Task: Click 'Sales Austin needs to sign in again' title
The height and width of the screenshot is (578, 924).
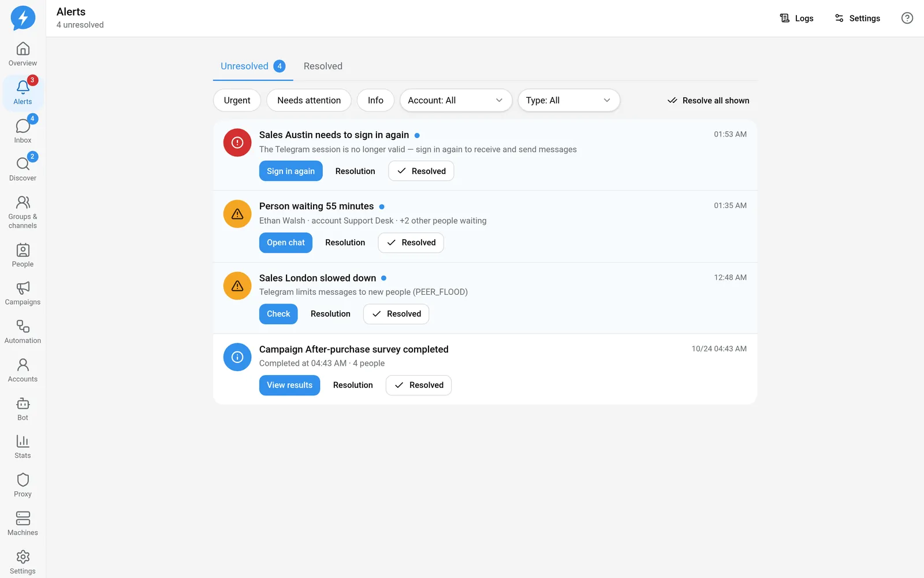Action: (x=334, y=135)
